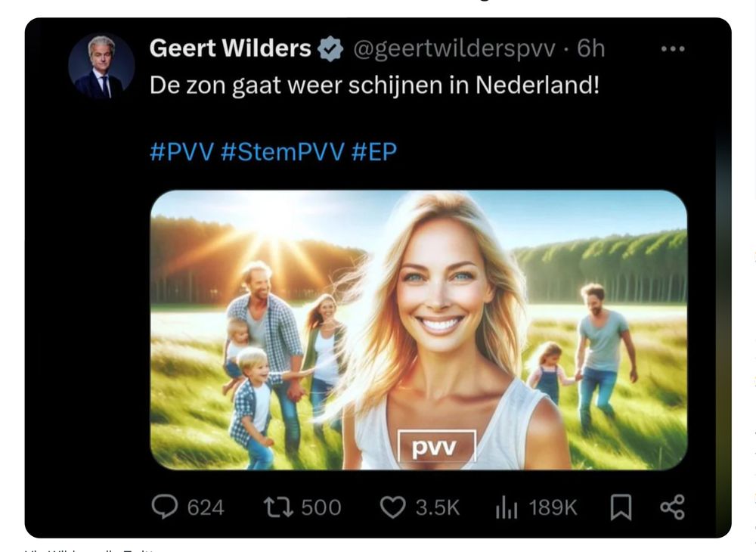Bookmark the tweet with the bookmark icon
Screen dimensions: 756x552
621,507
